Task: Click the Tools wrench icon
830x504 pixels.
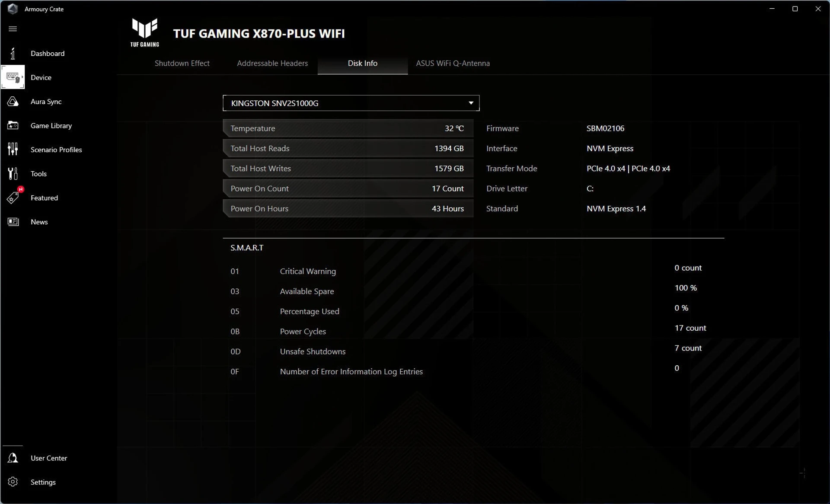Action: coord(13,173)
